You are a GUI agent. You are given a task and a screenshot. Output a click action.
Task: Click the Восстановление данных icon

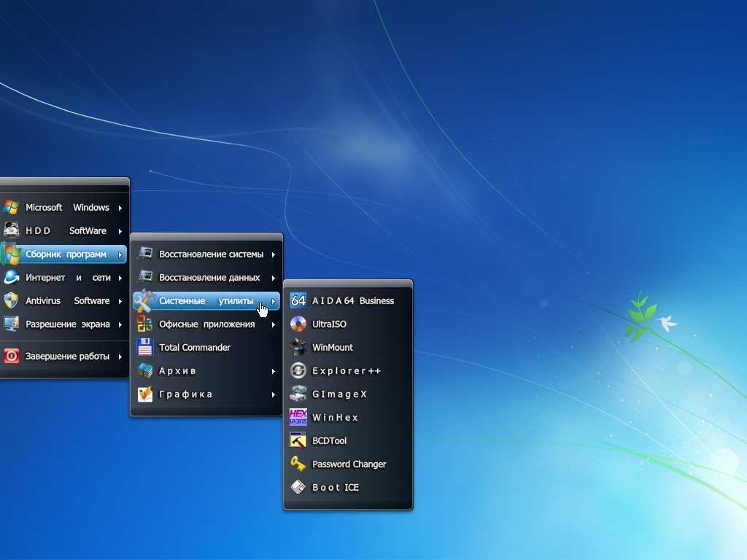(145, 277)
